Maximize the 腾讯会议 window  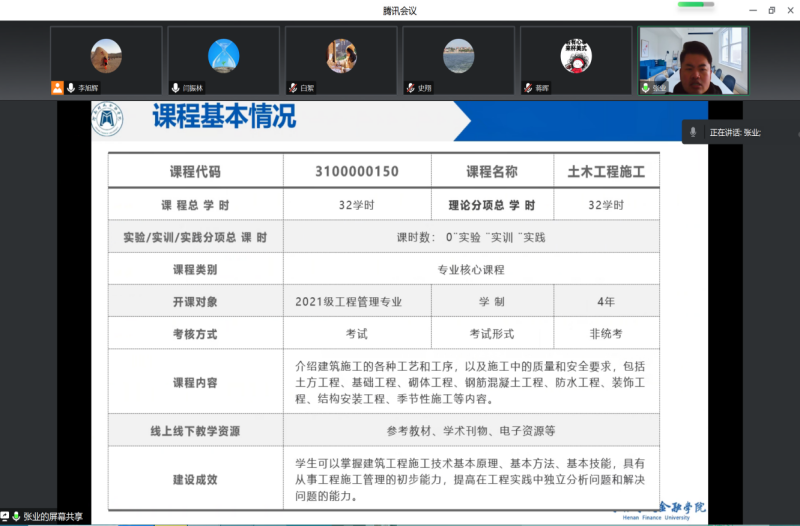click(x=771, y=10)
